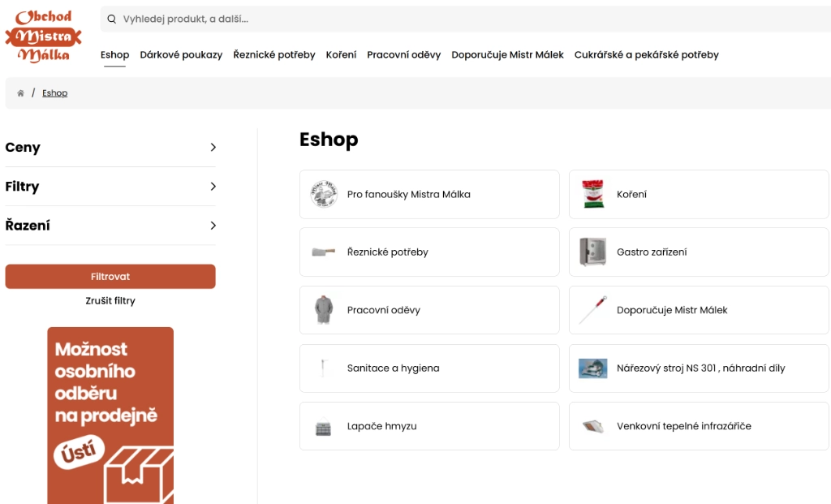Click the Koření spice bag image
Screen dimensions: 831x504
[592, 194]
